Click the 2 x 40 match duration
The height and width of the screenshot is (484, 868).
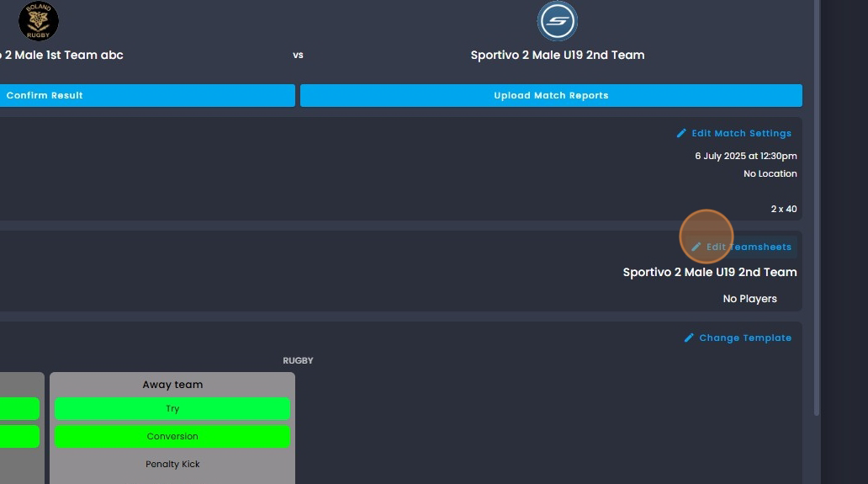click(x=784, y=210)
